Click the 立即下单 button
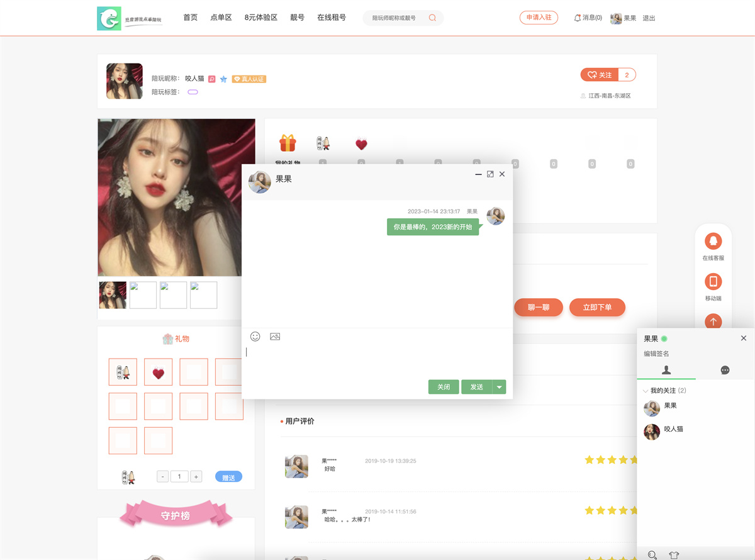 (x=597, y=307)
